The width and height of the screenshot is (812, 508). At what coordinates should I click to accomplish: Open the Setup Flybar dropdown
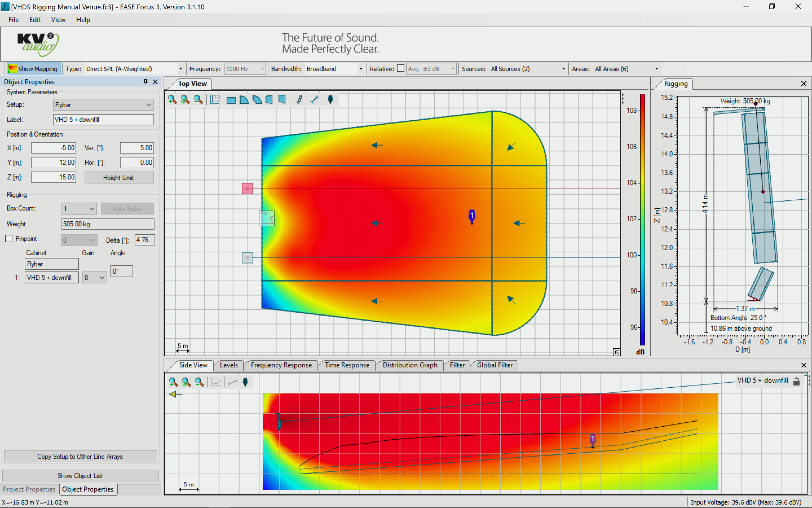[x=103, y=105]
